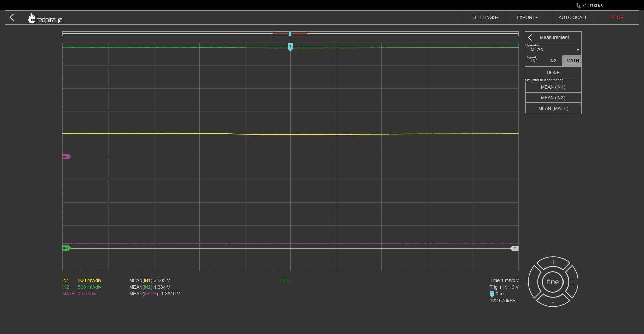This screenshot has height=334, width=644.
Task: Click MEAN(MATH) -1.8810 V readout
Action: (x=155, y=294)
